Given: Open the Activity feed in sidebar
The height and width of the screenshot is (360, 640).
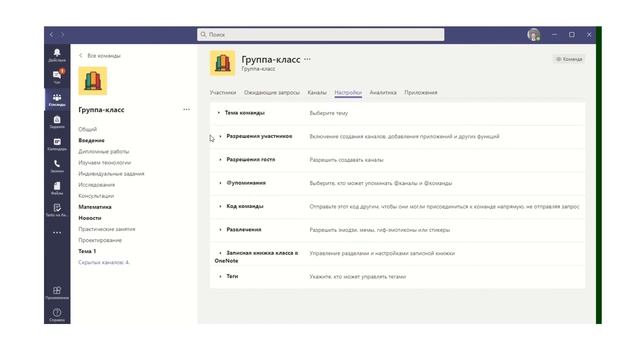Looking at the screenshot, I should point(57,55).
